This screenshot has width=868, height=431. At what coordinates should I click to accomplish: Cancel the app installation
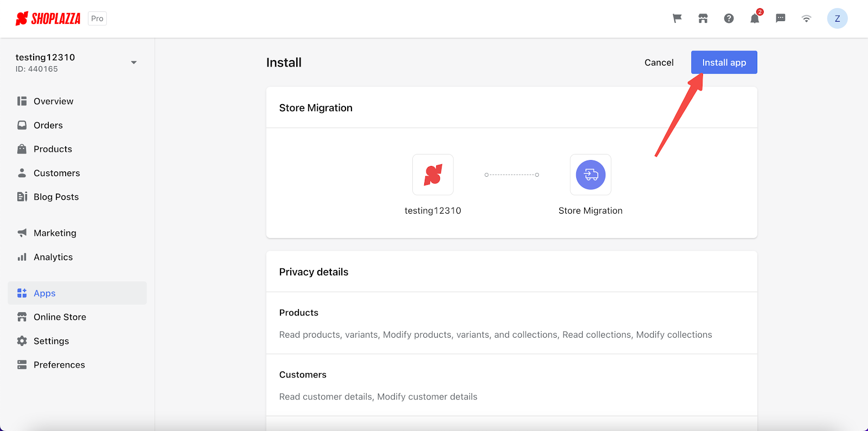point(659,62)
